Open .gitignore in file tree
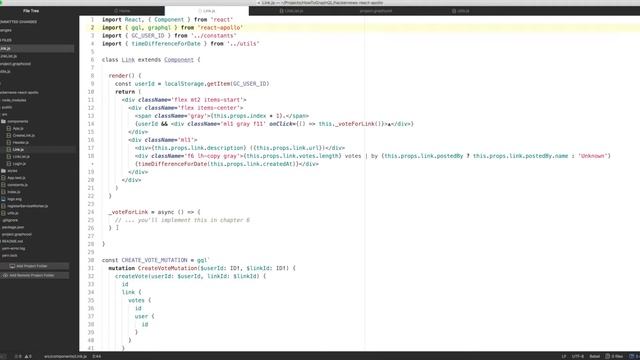This screenshot has height=360, width=640. point(10,220)
